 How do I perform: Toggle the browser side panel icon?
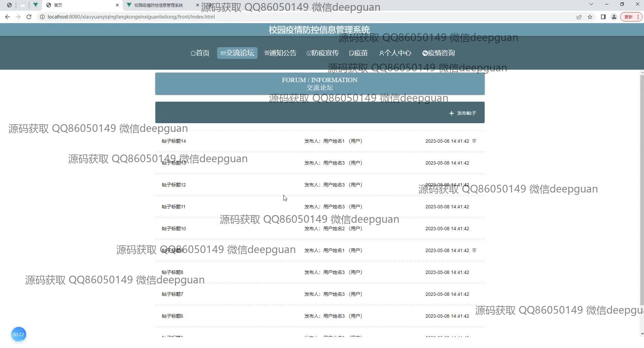pos(603,17)
